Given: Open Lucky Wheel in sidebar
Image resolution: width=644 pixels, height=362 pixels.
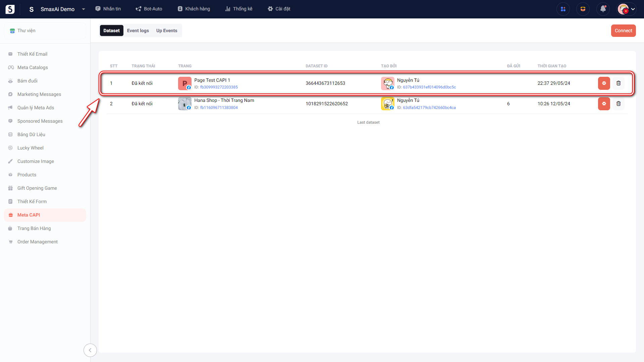Looking at the screenshot, I should pyautogui.click(x=31, y=148).
